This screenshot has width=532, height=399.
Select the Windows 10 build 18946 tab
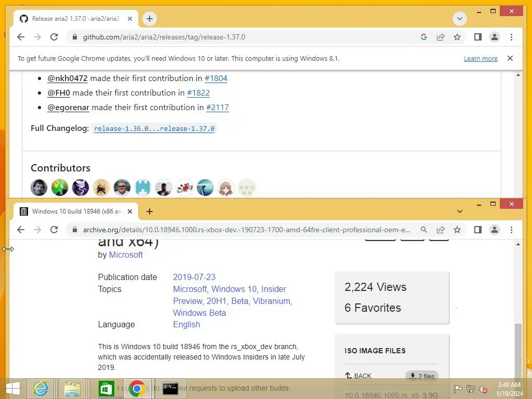(x=76, y=211)
